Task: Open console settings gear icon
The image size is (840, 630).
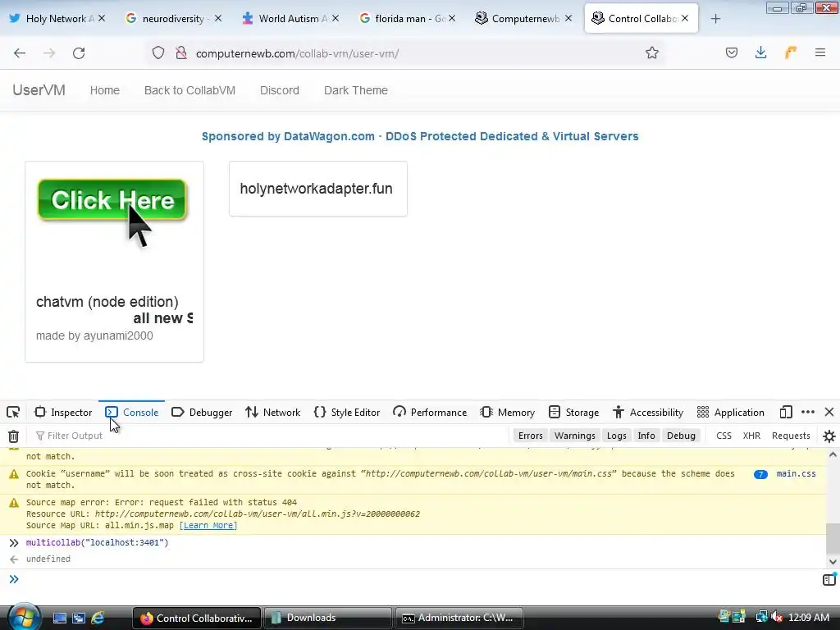Action: pyautogui.click(x=829, y=436)
